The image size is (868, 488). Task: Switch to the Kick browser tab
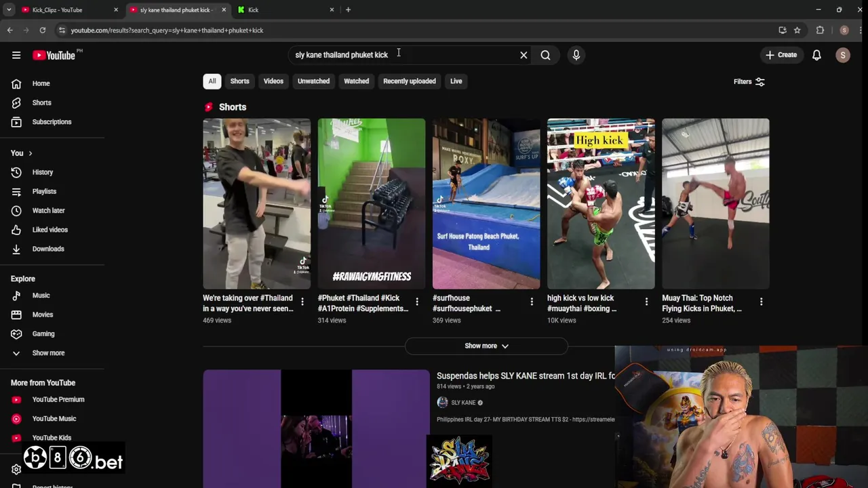point(285,10)
